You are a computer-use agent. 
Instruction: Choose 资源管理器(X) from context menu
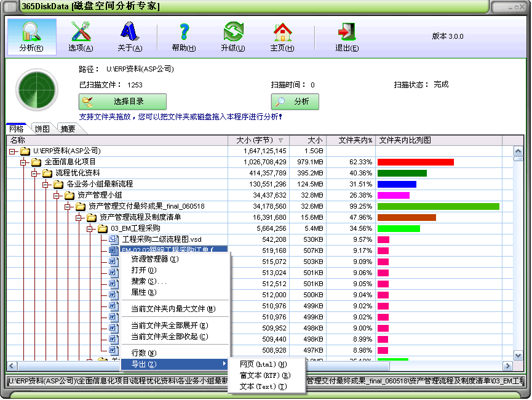pyautogui.click(x=175, y=259)
